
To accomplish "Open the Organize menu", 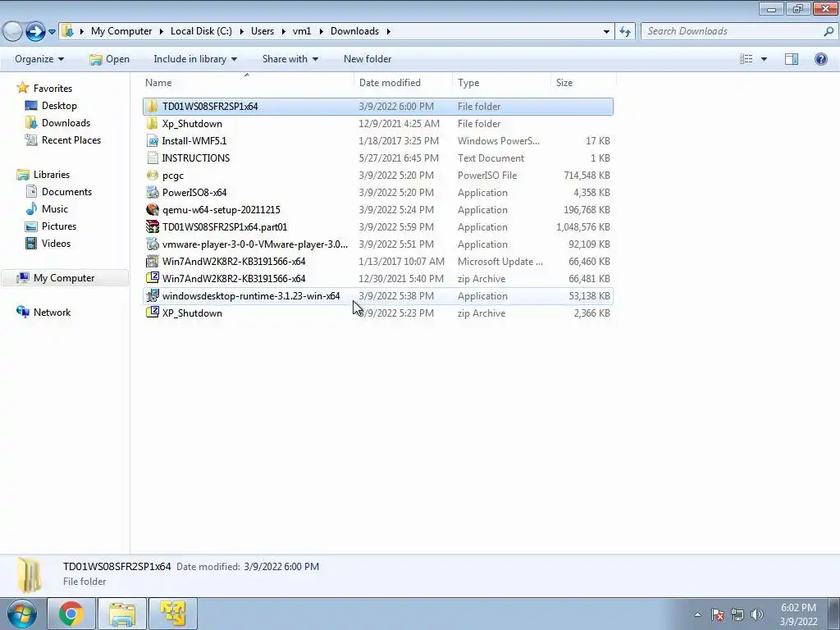I will (39, 59).
